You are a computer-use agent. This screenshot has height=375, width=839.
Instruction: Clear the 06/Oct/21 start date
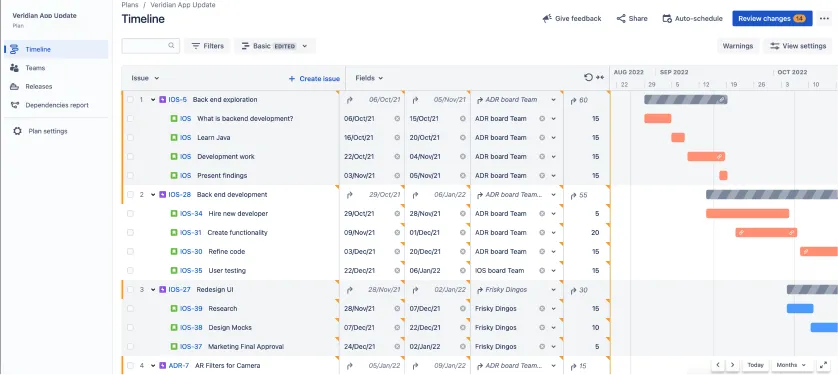point(397,119)
